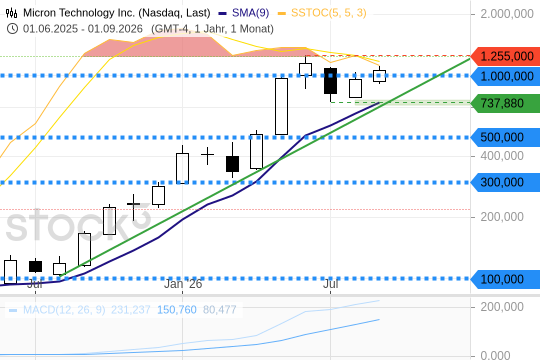The width and height of the screenshot is (540, 360).
Task: Click the blue 300,000 price level label
Action: 505,182
